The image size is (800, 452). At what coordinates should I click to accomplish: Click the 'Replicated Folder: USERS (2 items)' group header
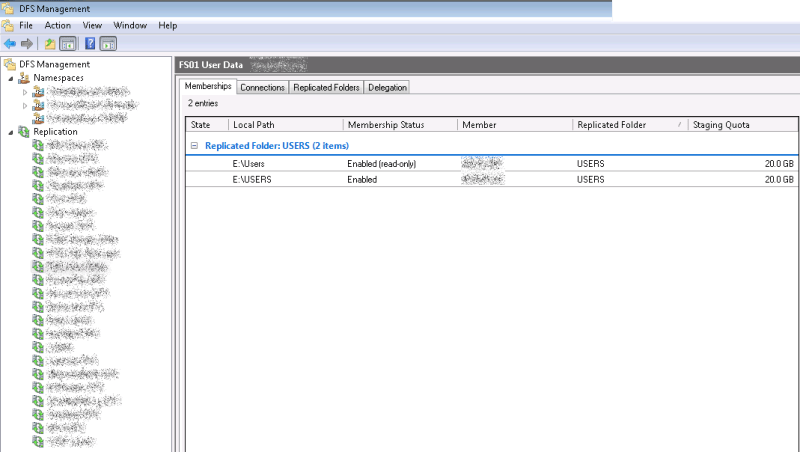coord(277,145)
